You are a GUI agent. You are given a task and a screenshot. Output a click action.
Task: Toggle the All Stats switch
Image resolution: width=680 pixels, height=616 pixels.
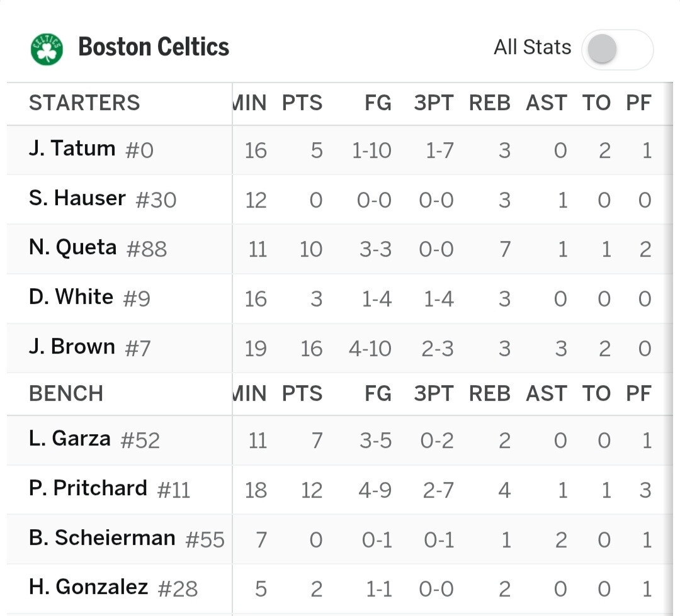pyautogui.click(x=617, y=49)
